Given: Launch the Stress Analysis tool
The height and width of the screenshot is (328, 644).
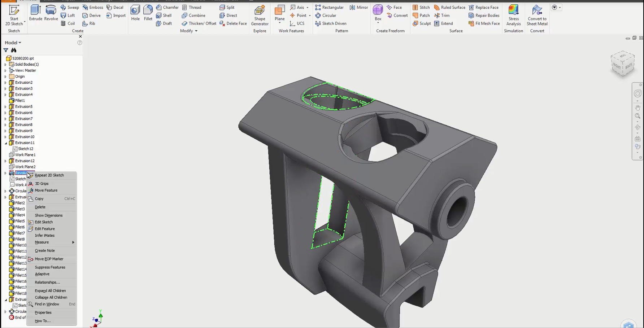Looking at the screenshot, I should (x=513, y=14).
